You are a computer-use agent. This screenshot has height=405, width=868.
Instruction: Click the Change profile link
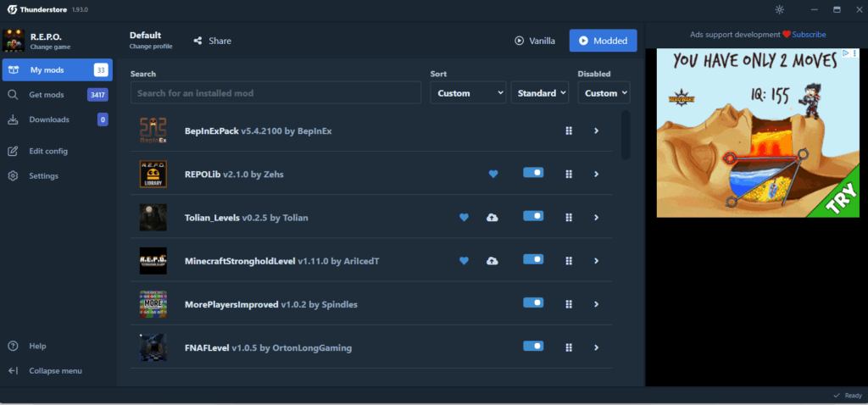click(x=151, y=47)
